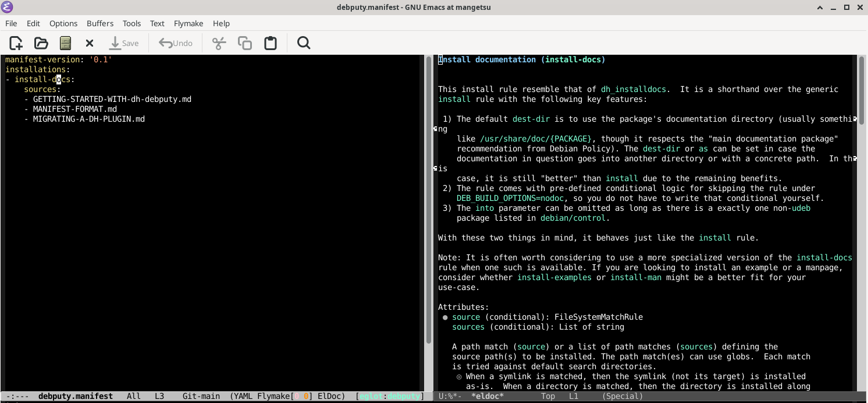This screenshot has width=868, height=403.
Task: Click the GETTING-STARTED-WITH-dh-debputy.md entry
Action: click(112, 99)
